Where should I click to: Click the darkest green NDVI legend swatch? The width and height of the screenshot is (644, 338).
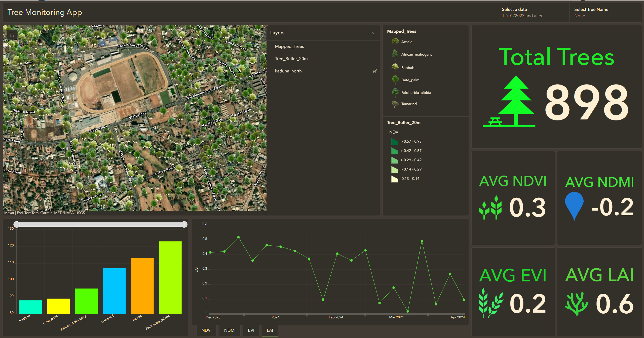point(394,142)
